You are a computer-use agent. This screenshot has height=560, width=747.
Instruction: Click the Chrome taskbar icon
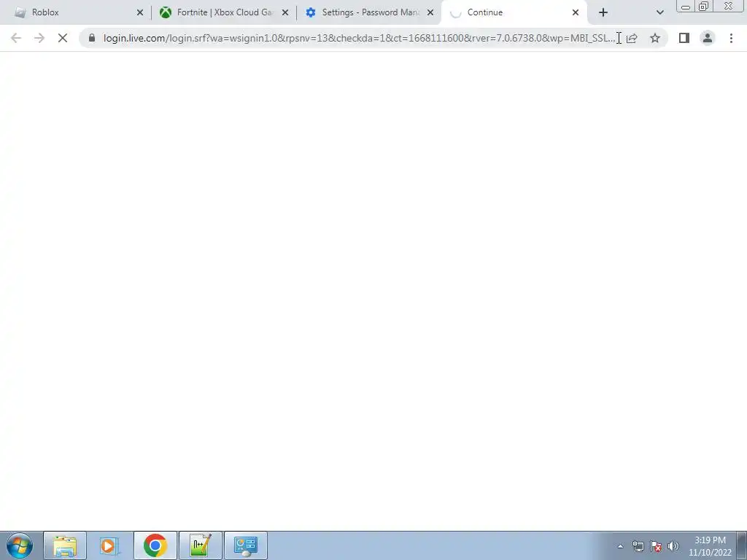[155, 545]
